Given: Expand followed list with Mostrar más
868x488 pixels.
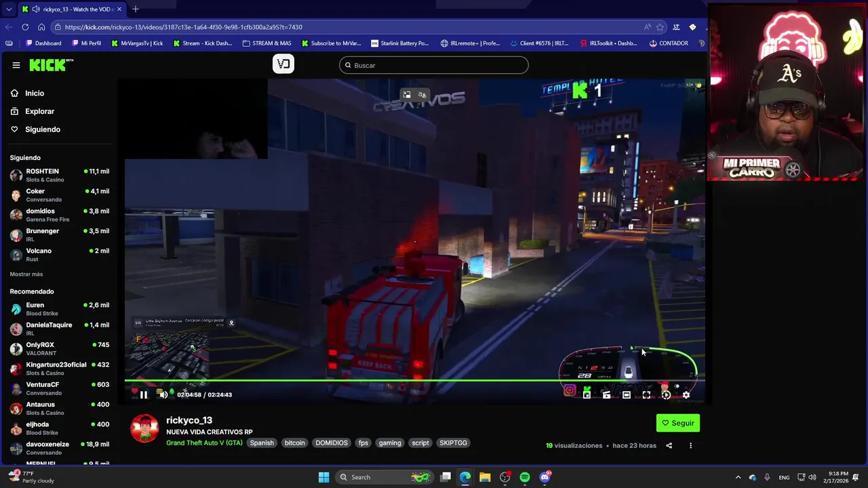Looking at the screenshot, I should click(26, 274).
